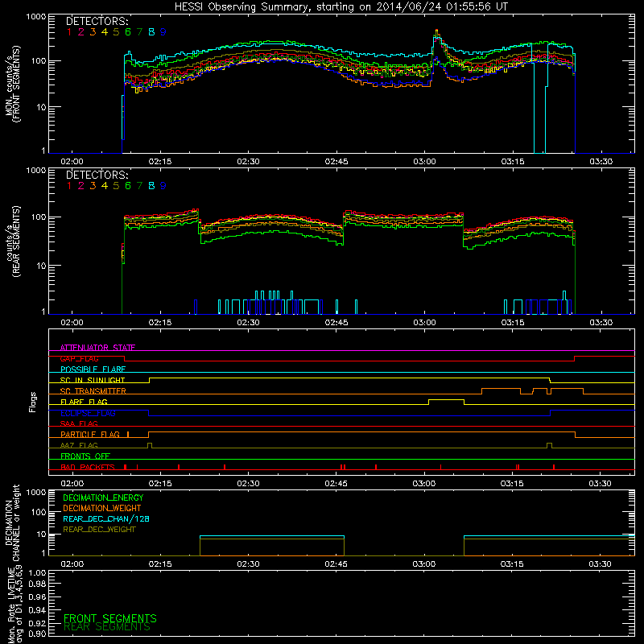Click the FRONTS_OFF flag label

click(85, 456)
